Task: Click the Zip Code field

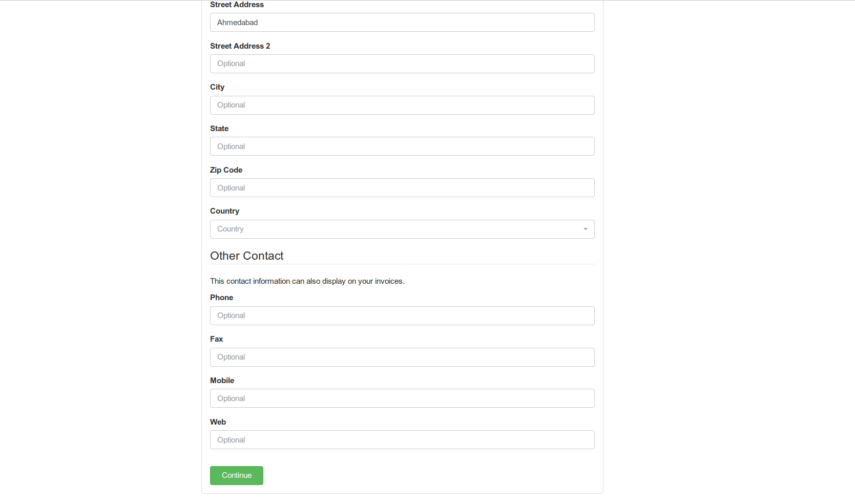Action: tap(402, 188)
